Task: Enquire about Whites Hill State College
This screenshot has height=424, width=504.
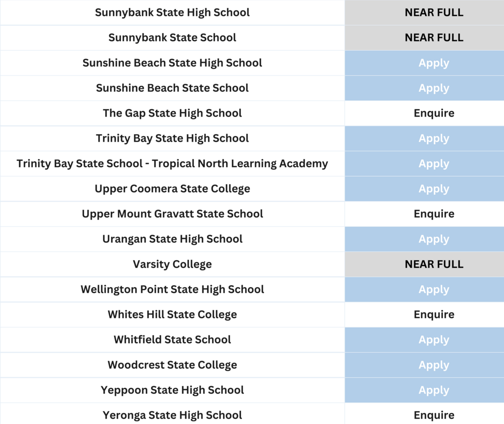Action: point(434,315)
